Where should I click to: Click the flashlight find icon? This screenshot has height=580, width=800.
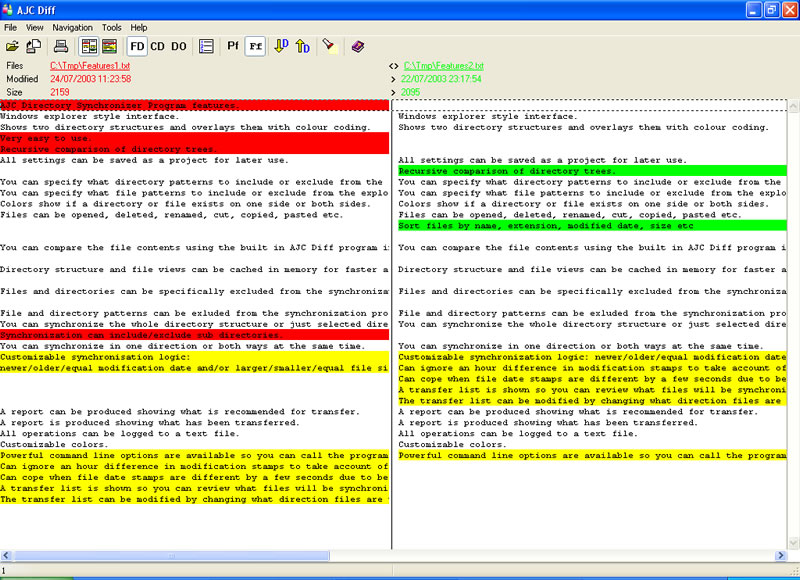[x=329, y=46]
